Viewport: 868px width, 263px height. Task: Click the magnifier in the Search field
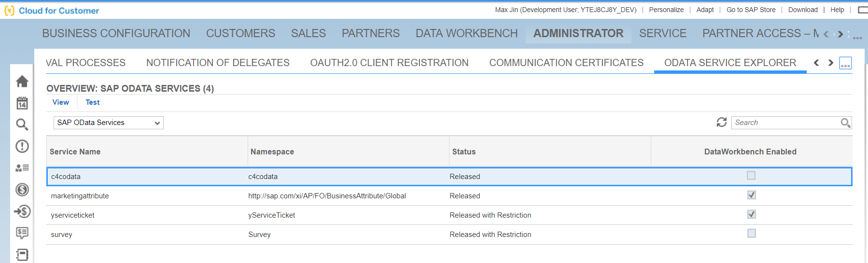(x=845, y=123)
